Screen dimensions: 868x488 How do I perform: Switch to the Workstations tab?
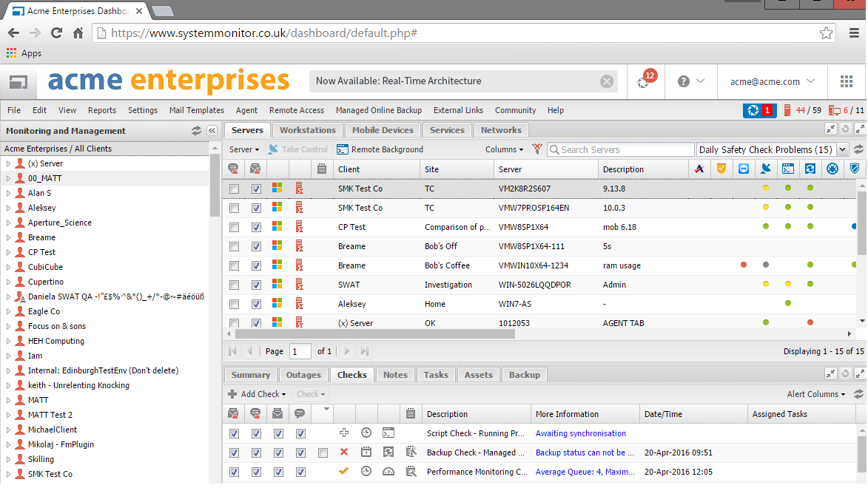pos(306,129)
